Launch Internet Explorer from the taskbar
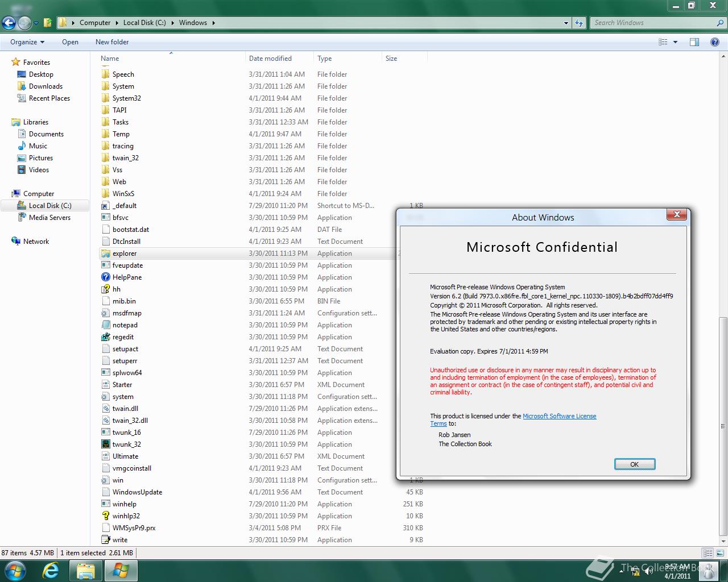The image size is (728, 582). pos(51,571)
